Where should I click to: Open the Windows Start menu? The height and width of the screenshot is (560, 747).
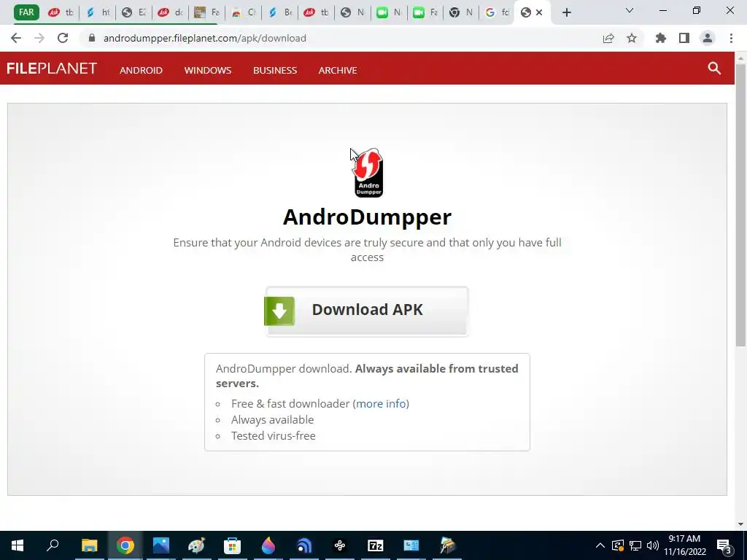tap(18, 545)
